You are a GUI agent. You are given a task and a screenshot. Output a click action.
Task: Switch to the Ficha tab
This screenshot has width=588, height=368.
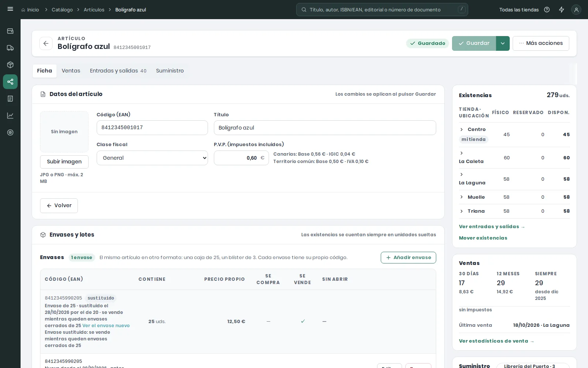(x=44, y=71)
